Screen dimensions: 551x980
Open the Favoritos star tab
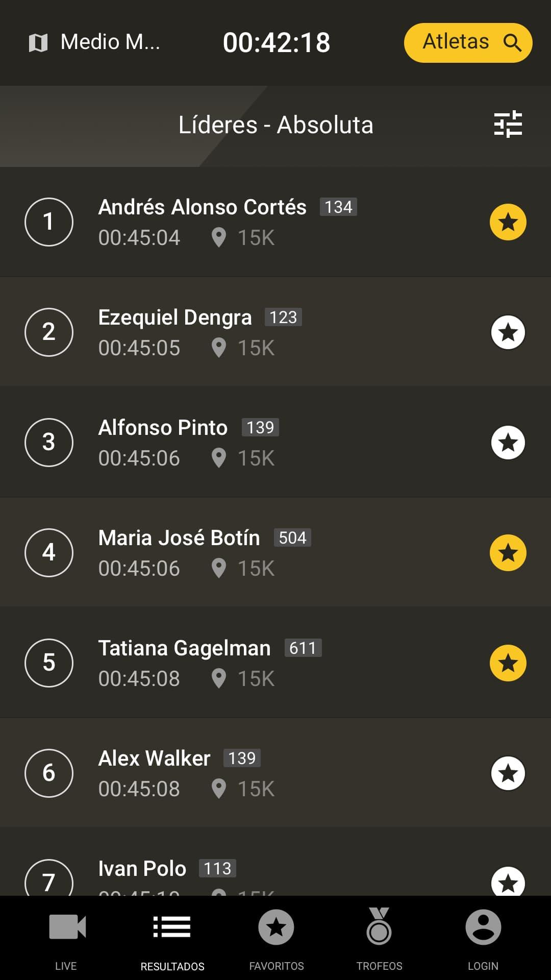(x=276, y=927)
